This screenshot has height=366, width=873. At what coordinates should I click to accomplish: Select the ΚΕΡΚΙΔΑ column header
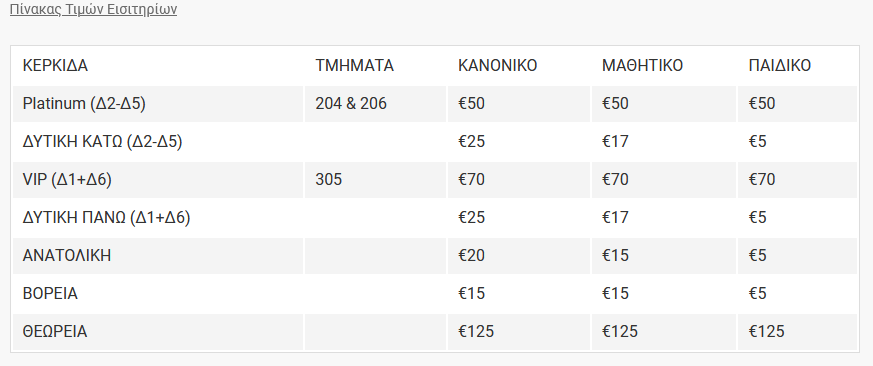[x=55, y=66]
